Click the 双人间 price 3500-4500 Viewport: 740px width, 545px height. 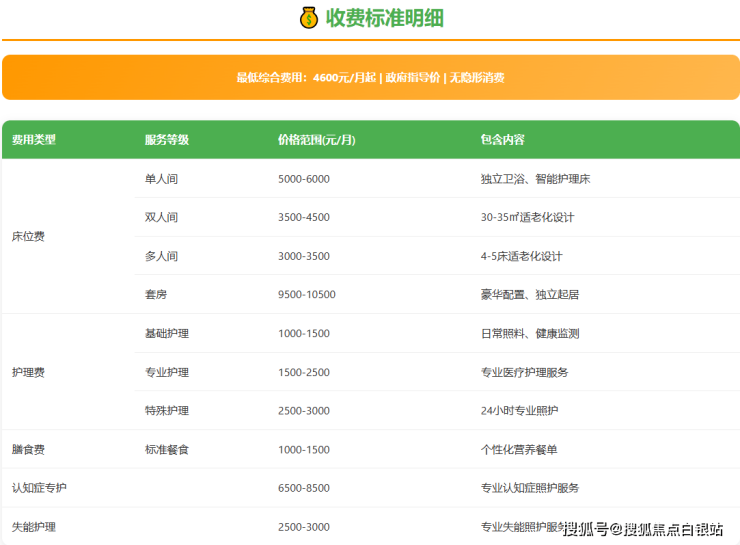click(303, 217)
